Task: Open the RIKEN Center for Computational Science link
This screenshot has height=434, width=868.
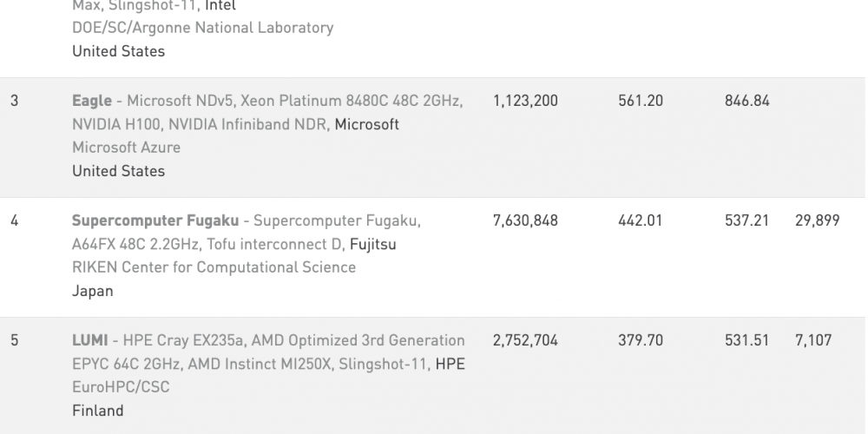Action: coord(214,267)
